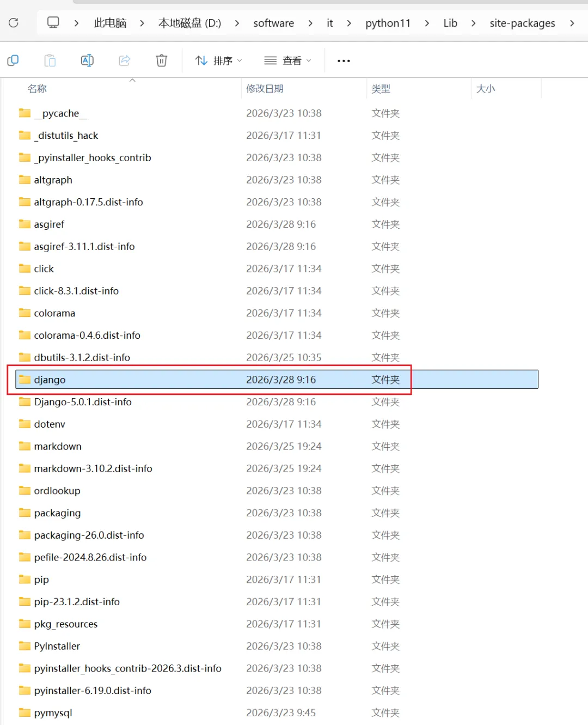Click date 2026/3/25 10:35 of dbutils row
The height and width of the screenshot is (725, 588).
click(284, 357)
